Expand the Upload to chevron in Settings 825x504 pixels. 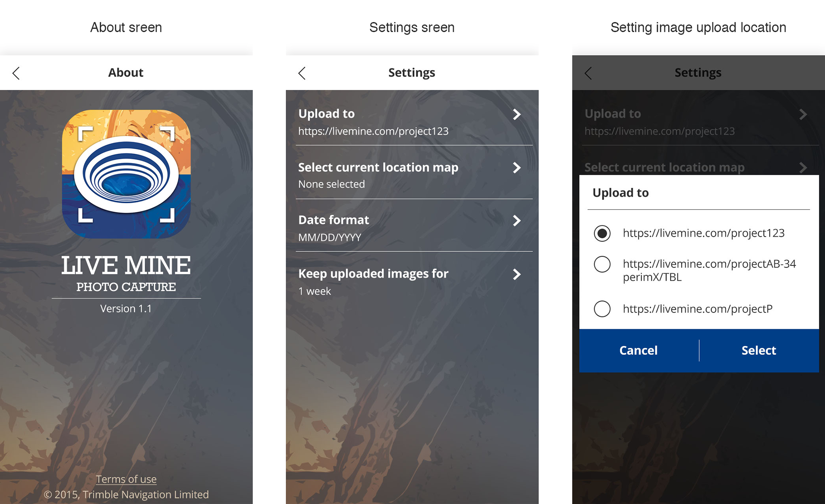pyautogui.click(x=517, y=114)
